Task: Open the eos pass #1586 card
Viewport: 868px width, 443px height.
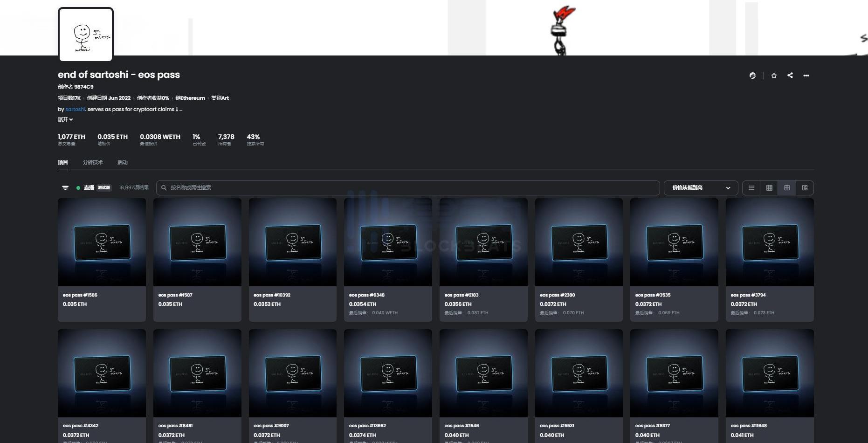Action: pos(102,259)
